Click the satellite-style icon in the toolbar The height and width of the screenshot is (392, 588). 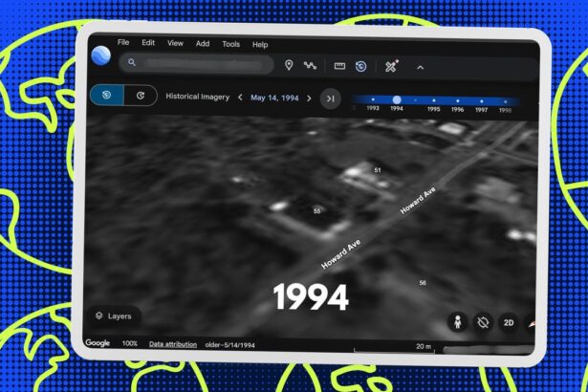point(391,67)
